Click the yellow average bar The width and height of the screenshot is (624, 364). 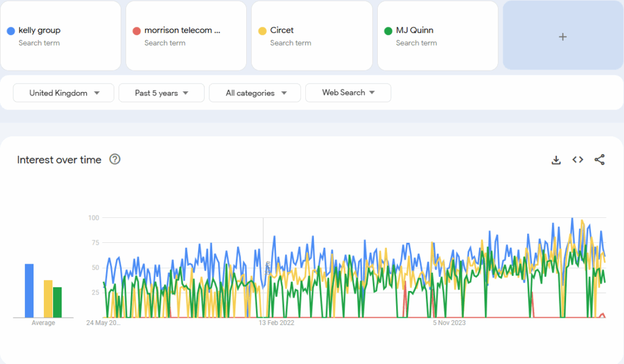click(x=48, y=299)
